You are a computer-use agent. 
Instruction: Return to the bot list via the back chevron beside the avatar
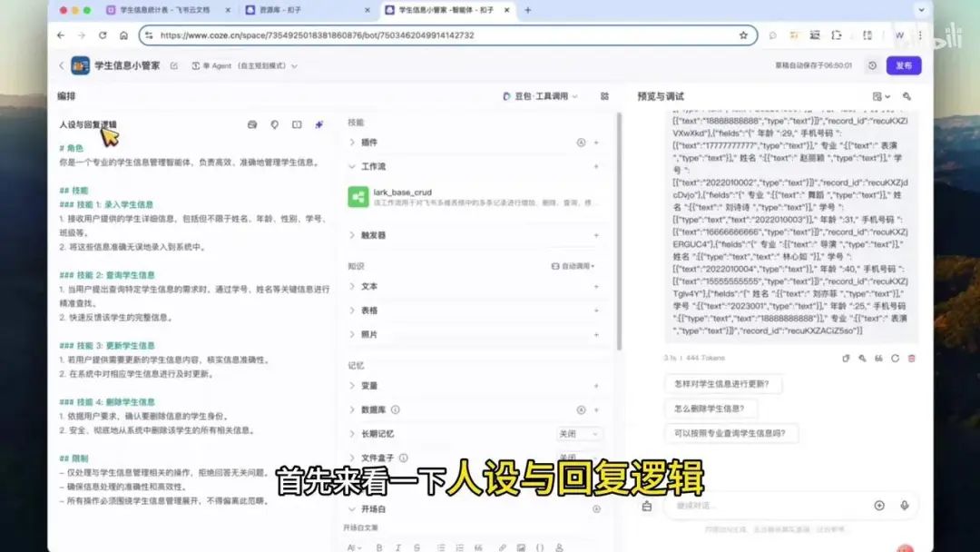click(x=62, y=65)
